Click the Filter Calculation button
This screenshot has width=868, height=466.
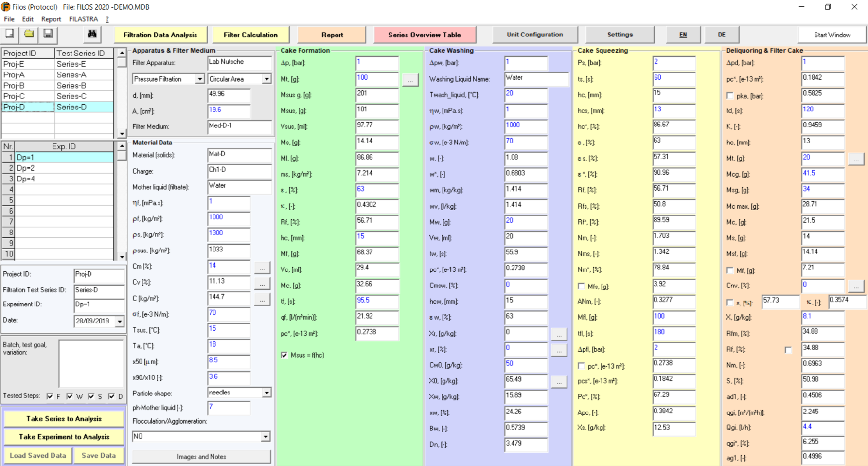coord(251,35)
